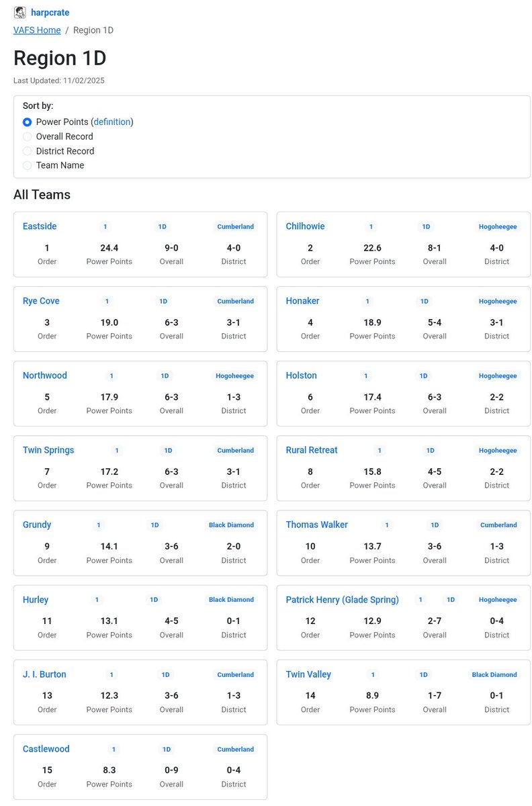Click Hurley's 13.1 power points value
532x806 pixels.
pyautogui.click(x=109, y=621)
